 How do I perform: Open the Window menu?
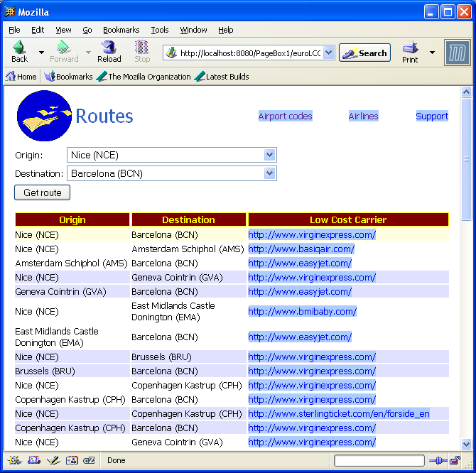[x=193, y=30]
